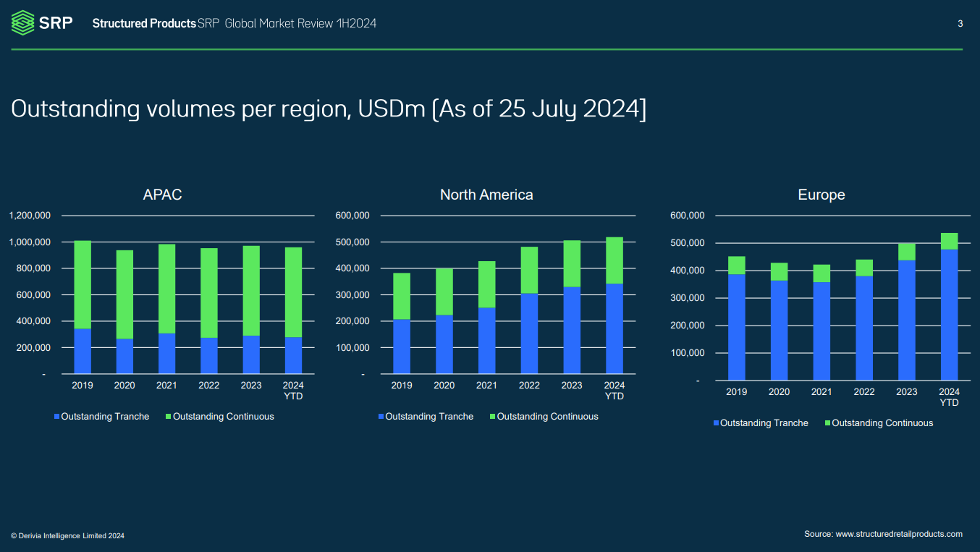Toggle the Outstanding Tranche series for APAC
Image resolution: width=980 pixels, height=552 pixels.
click(x=101, y=416)
